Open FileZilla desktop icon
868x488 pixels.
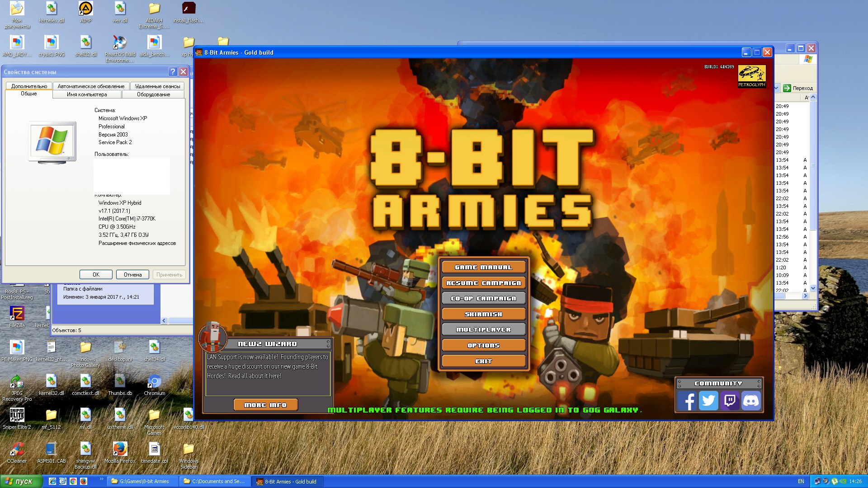17,317
